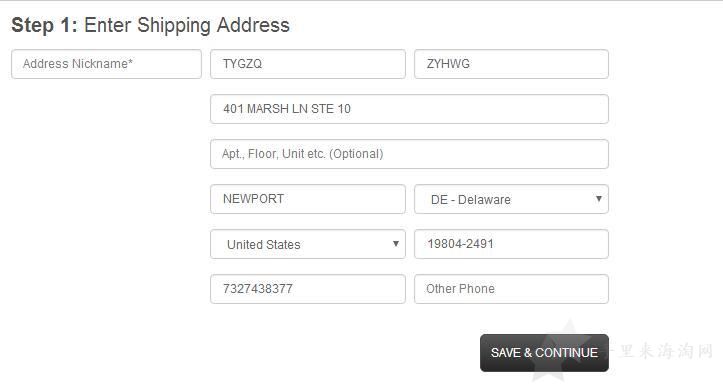Focus the Apt., Floor, Unit optional field

(409, 154)
